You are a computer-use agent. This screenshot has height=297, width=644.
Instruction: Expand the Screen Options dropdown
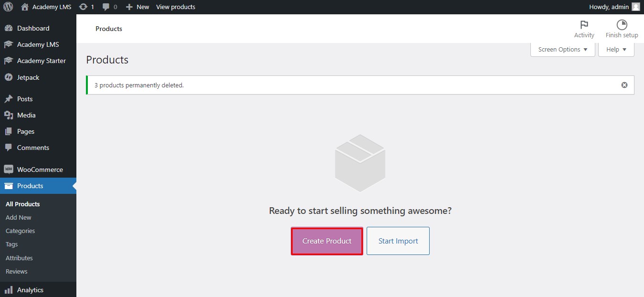pyautogui.click(x=563, y=50)
